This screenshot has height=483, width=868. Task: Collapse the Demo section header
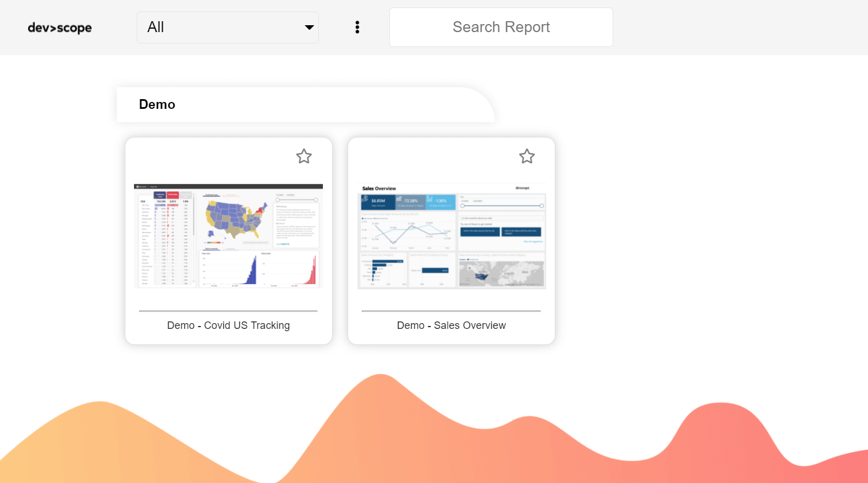(156, 104)
